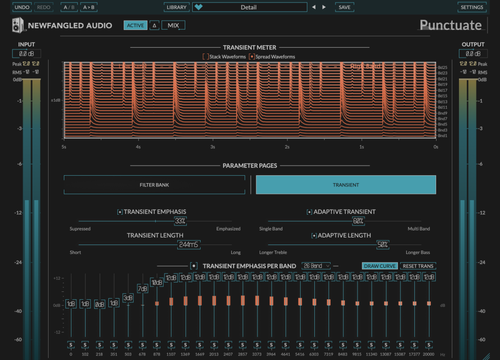Click SAVE to store the preset

pos(344,7)
